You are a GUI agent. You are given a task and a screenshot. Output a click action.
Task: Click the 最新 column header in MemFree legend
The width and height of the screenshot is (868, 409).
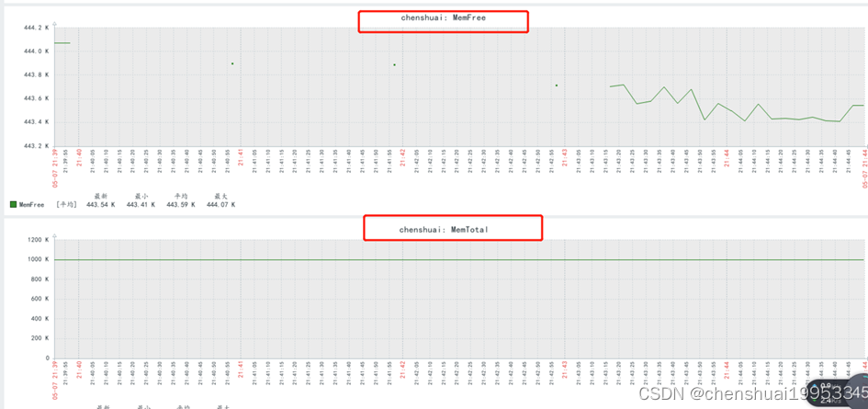pos(101,196)
